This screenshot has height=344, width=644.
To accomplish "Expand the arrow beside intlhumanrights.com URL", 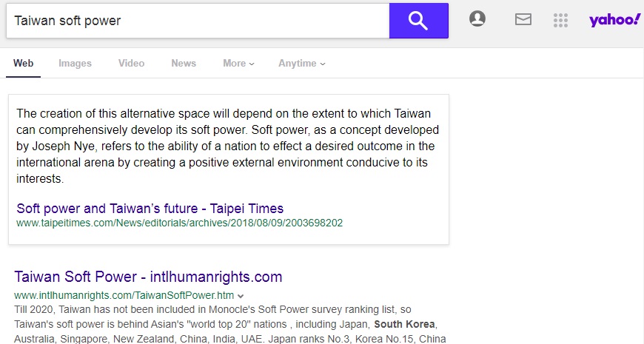I will (241, 296).
